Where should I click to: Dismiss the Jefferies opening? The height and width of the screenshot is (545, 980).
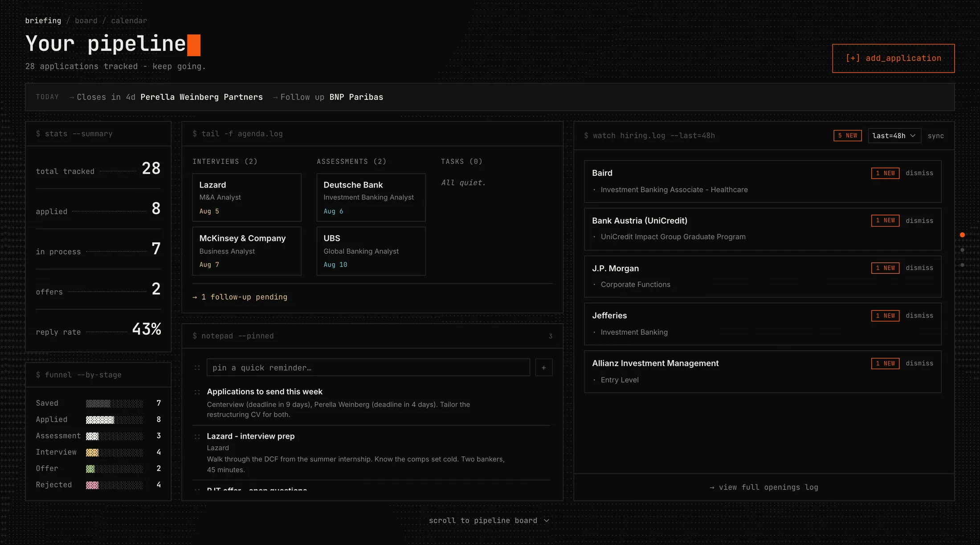pos(919,316)
